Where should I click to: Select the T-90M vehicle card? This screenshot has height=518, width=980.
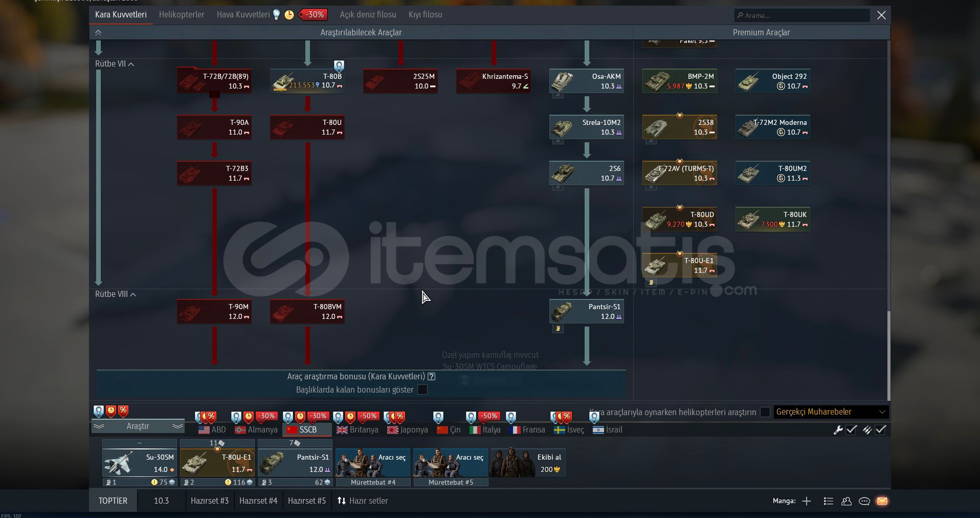click(214, 311)
